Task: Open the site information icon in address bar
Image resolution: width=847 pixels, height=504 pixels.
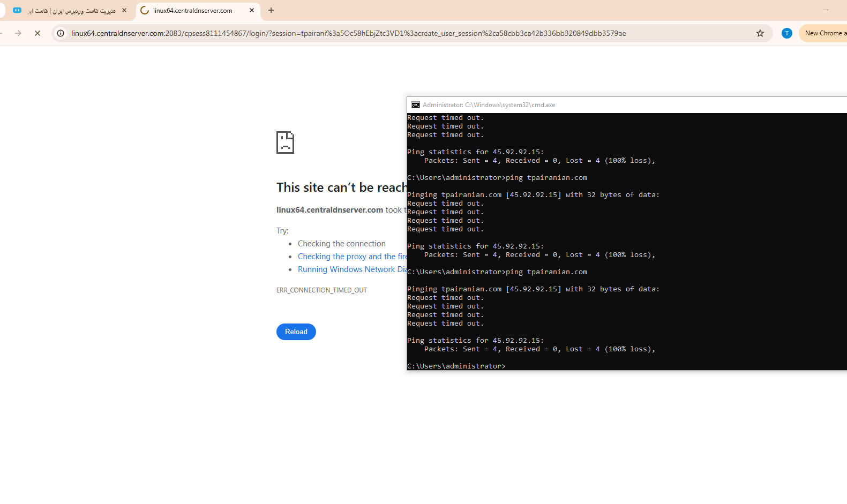Action: pos(61,33)
